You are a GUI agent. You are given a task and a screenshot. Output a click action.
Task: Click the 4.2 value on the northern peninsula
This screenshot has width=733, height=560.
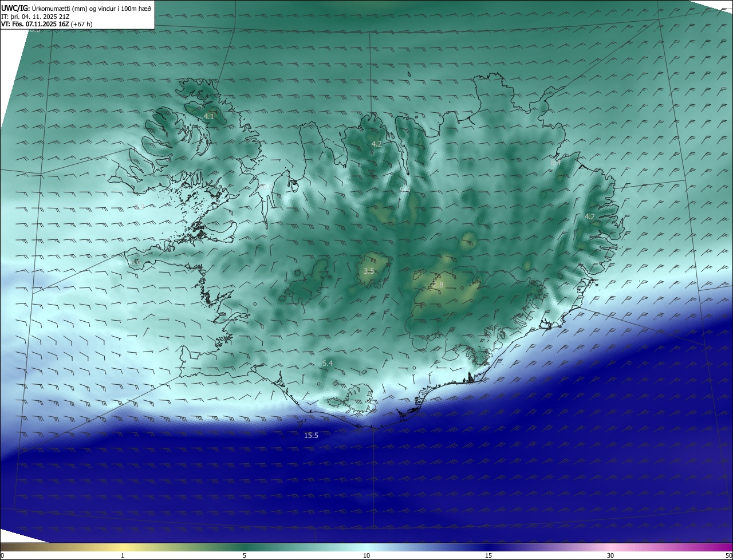coord(376,144)
